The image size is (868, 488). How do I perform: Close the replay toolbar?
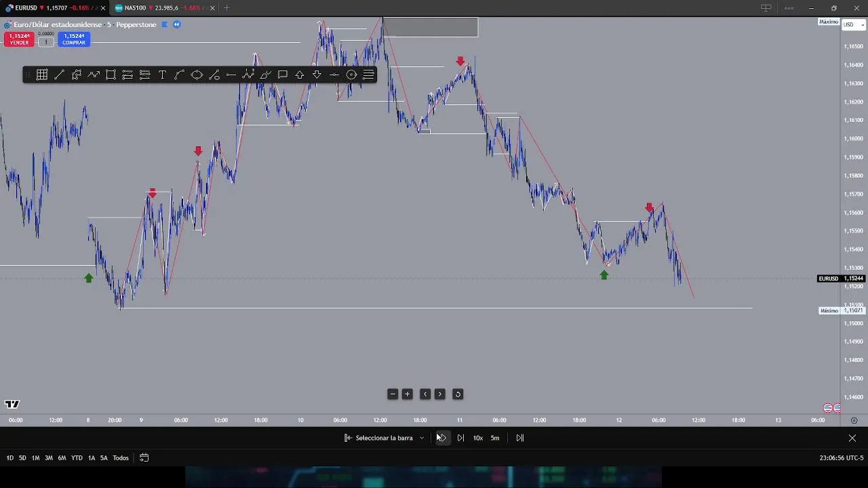(852, 438)
